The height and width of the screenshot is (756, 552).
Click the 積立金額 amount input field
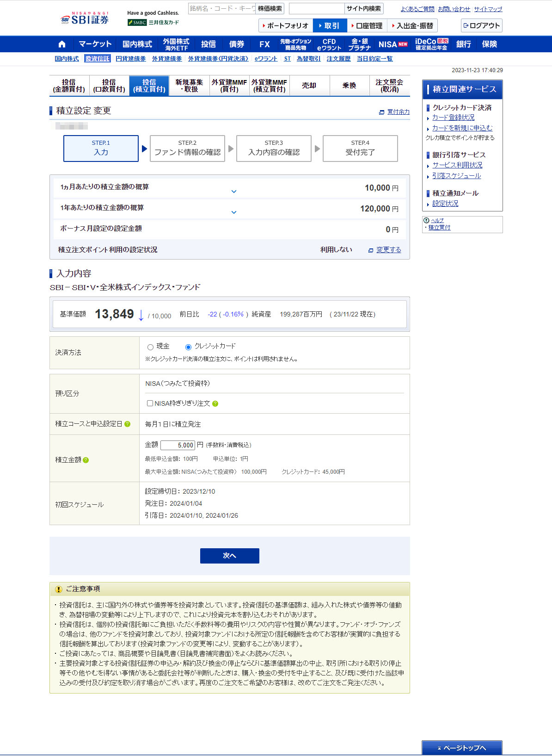pos(178,446)
